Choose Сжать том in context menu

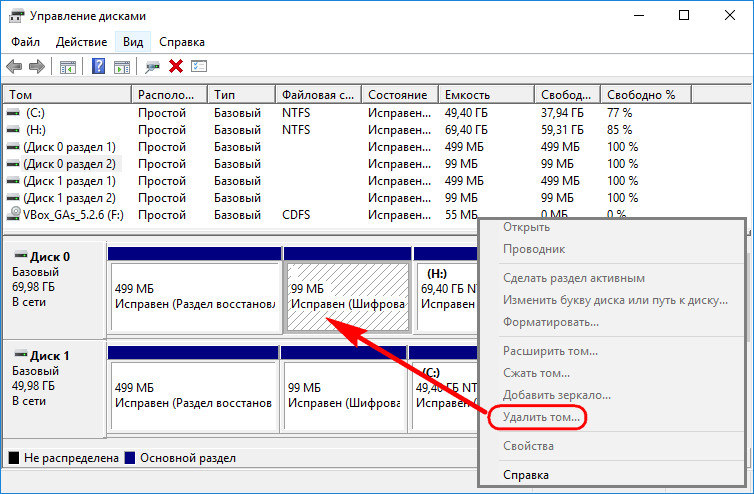point(536,373)
